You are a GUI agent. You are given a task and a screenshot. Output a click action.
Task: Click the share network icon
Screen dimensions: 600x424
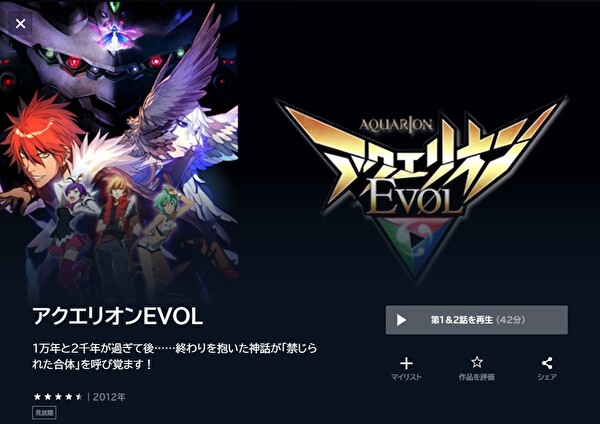pos(547,363)
